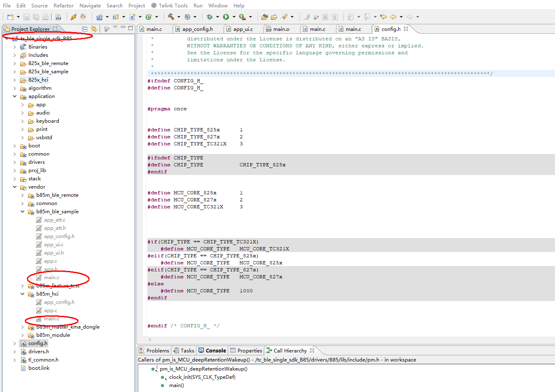Click the Open Type folder icon

coord(265,17)
